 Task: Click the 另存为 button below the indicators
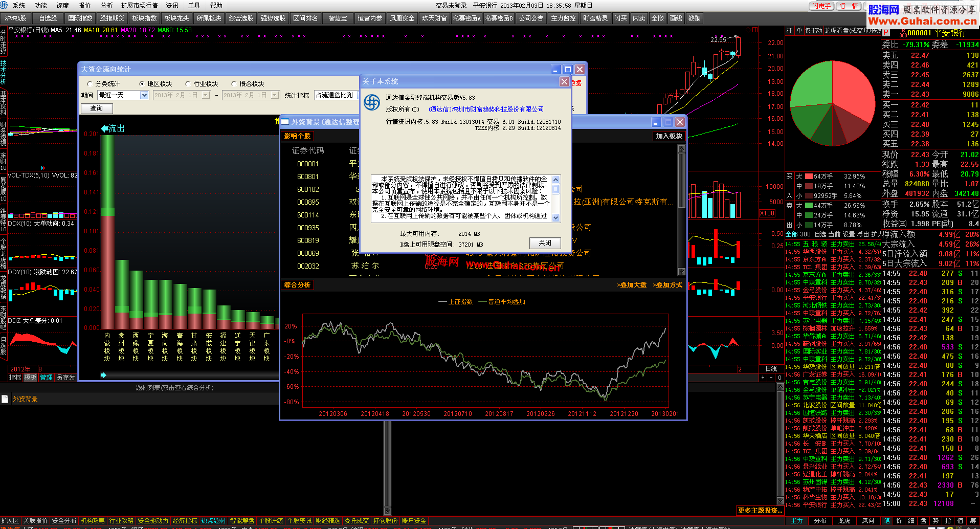coord(65,378)
